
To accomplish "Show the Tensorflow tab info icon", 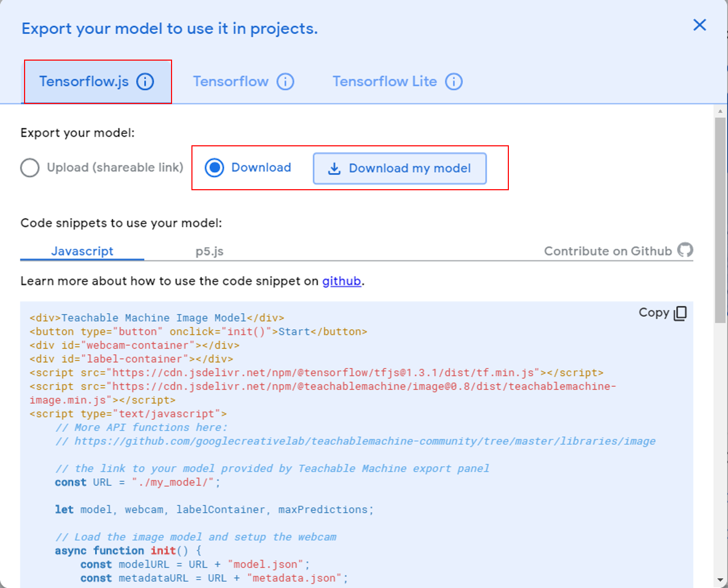I will 286,82.
